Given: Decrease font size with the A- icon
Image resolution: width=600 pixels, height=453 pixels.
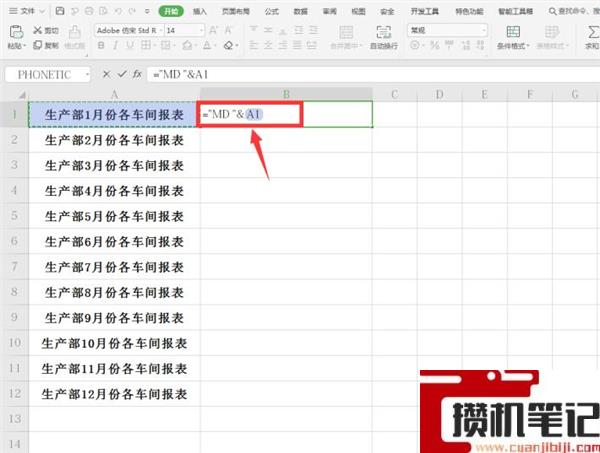Looking at the screenshot, I should (x=228, y=30).
